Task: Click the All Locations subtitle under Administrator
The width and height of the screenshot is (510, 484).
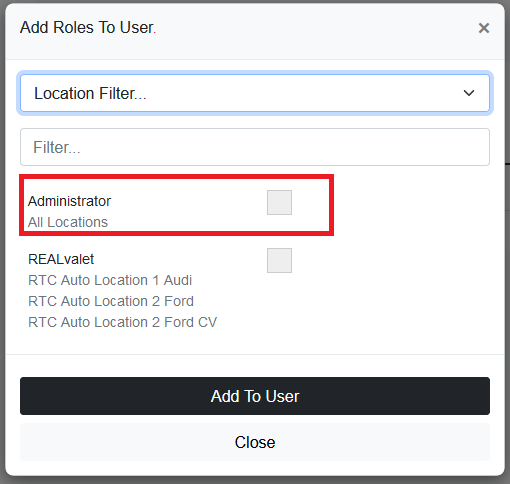Action: [x=68, y=222]
